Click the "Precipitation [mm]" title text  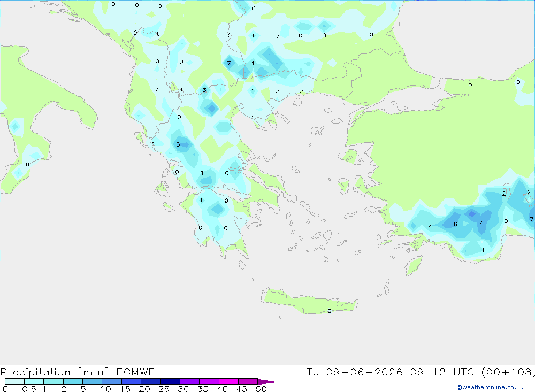(x=55, y=372)
